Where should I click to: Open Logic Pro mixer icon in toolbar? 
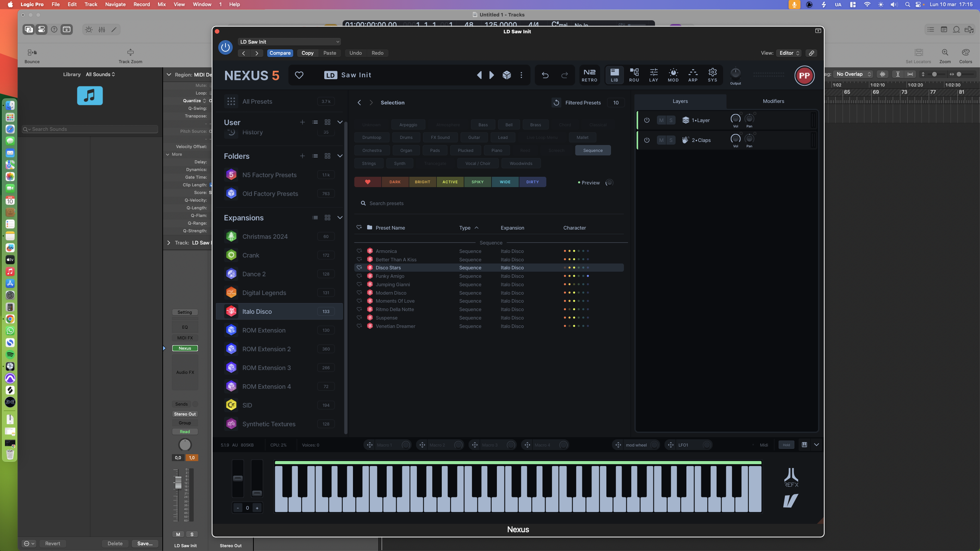click(101, 29)
